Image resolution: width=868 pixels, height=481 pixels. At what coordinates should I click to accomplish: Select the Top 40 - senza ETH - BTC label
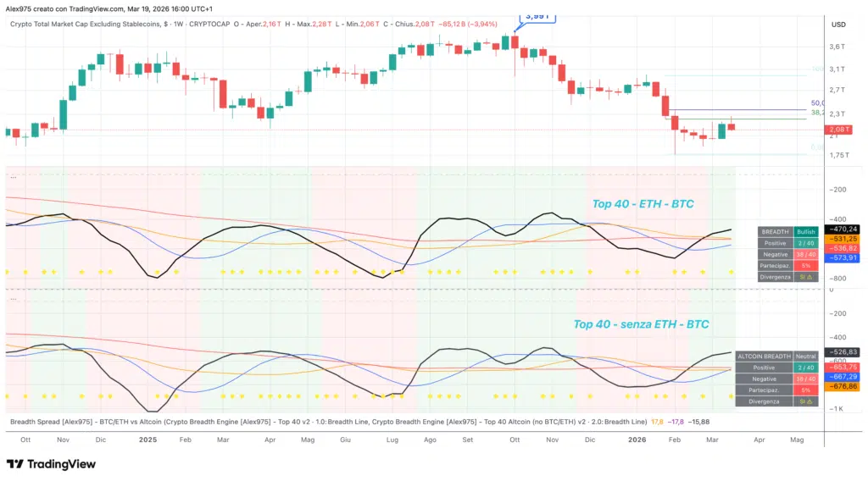point(641,324)
